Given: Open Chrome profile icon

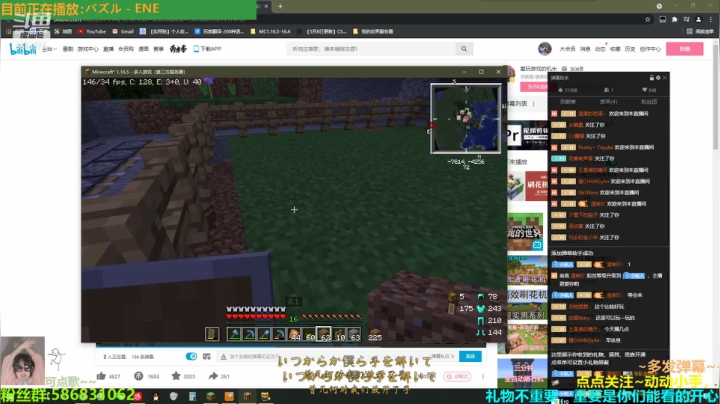Looking at the screenshot, I should (698, 19).
